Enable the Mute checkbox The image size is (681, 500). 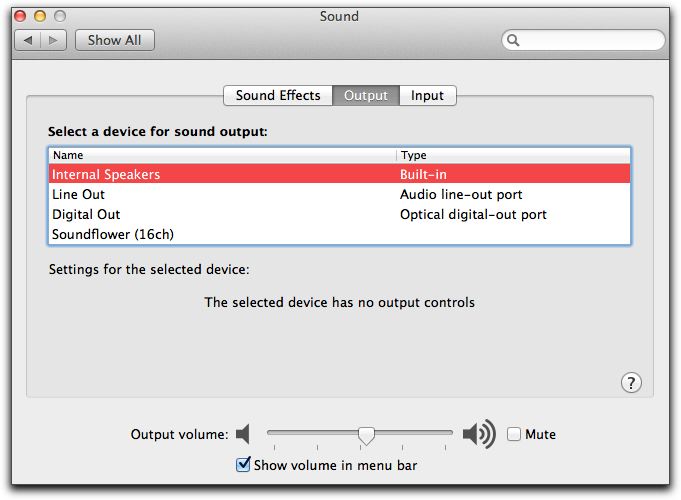pos(514,434)
